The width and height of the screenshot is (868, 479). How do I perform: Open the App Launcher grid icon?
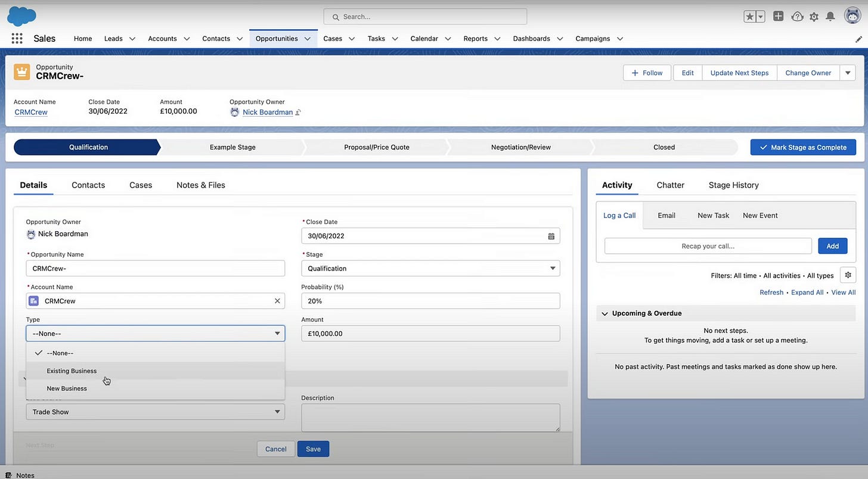[x=17, y=38]
